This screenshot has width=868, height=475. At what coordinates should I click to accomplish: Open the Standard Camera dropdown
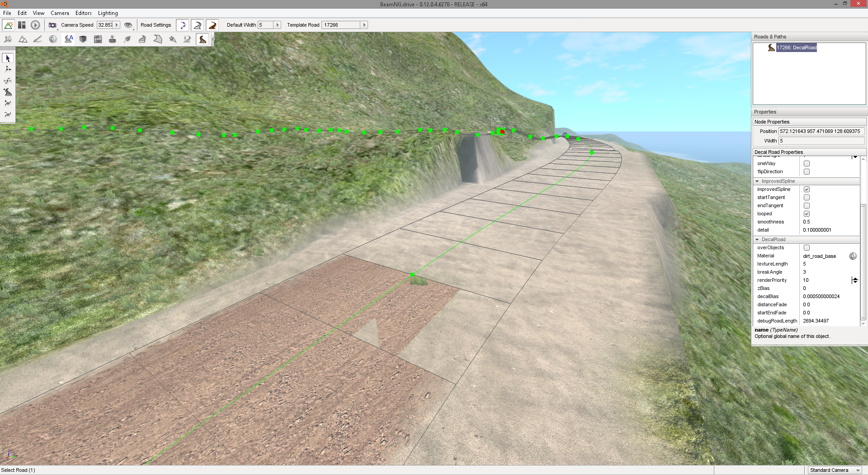835,470
